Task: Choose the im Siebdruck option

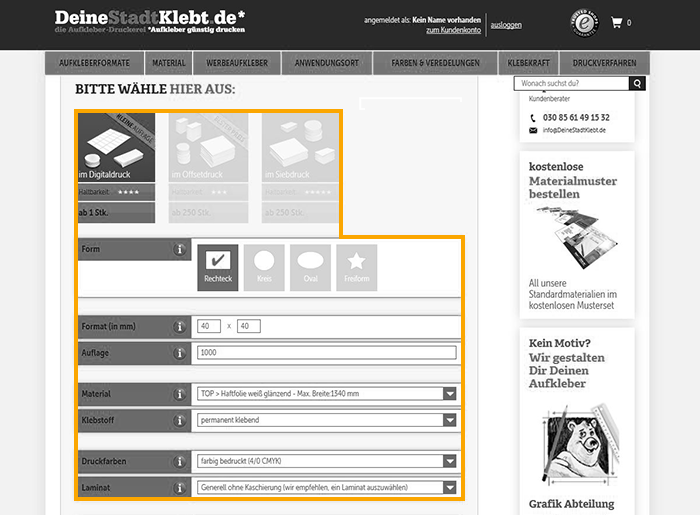Action: coord(300,168)
